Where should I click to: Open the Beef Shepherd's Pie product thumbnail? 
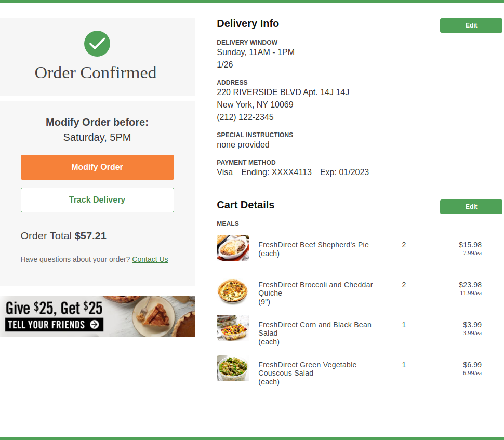pos(233,248)
